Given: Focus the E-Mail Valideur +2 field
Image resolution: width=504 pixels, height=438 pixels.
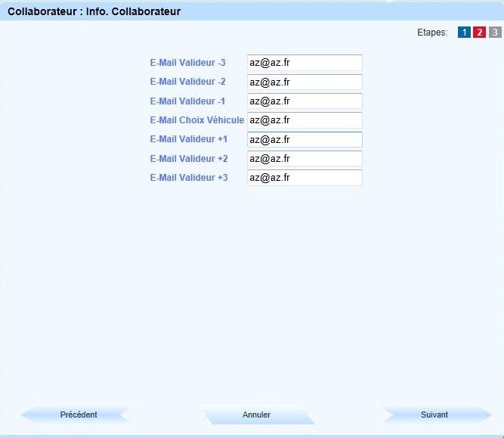Looking at the screenshot, I should coord(305,159).
